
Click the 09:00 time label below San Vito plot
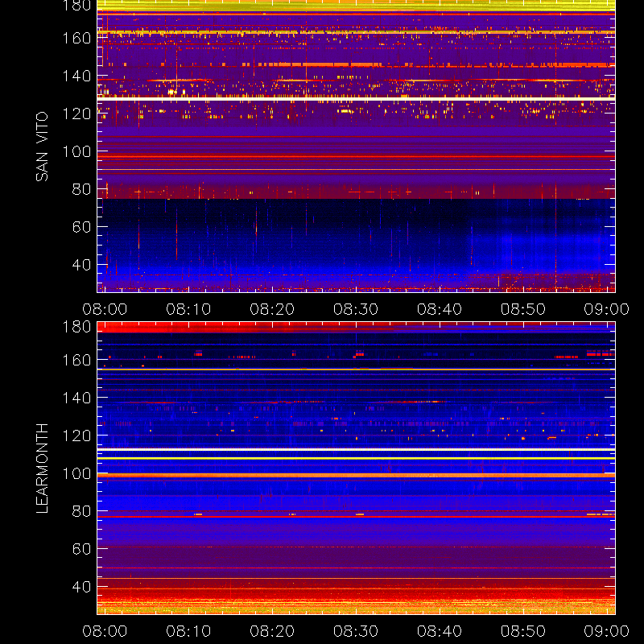point(607,309)
